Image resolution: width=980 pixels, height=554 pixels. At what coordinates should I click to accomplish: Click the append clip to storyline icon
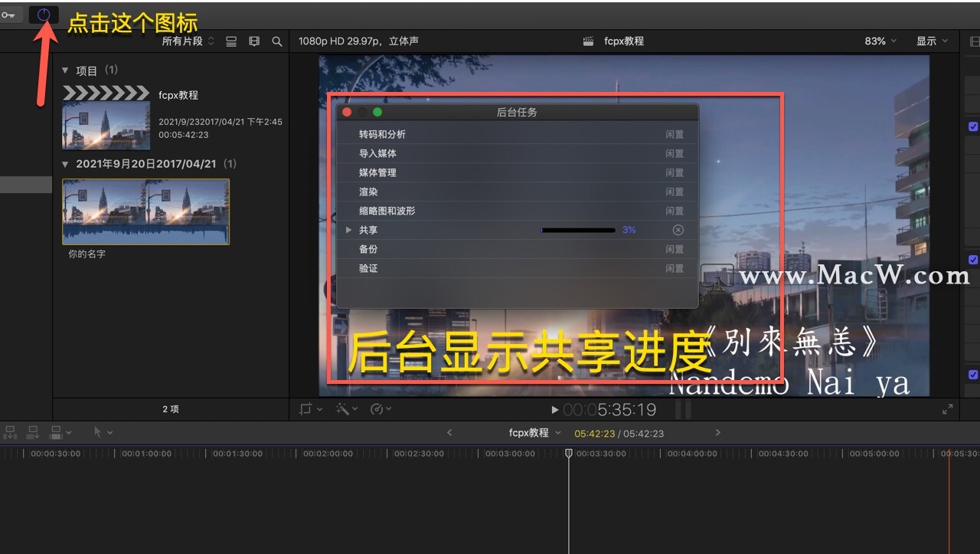(55, 432)
